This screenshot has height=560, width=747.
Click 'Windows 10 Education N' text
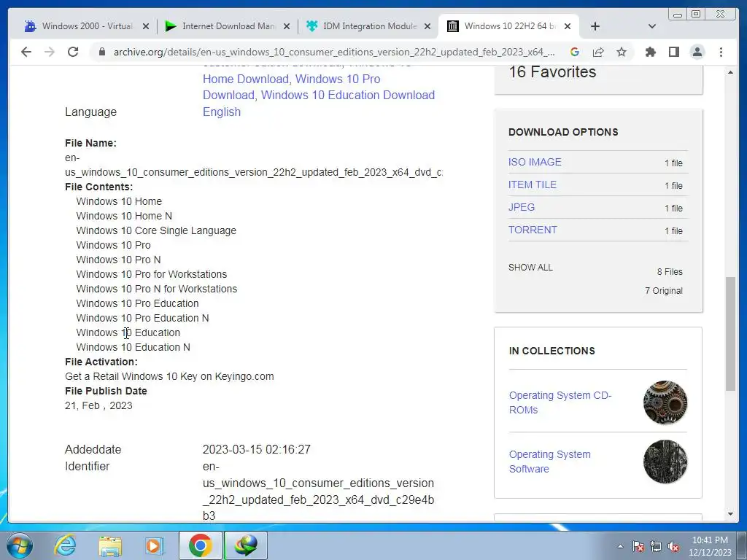coord(133,347)
